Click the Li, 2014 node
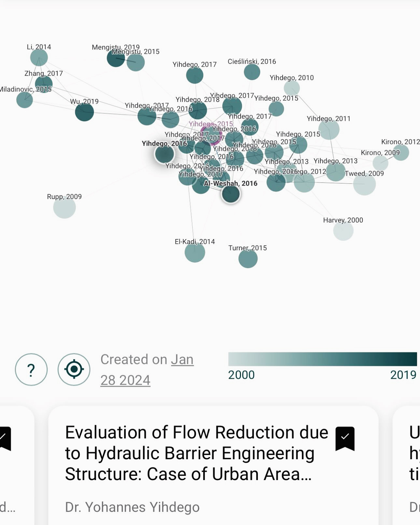The image size is (420, 525). (39, 58)
